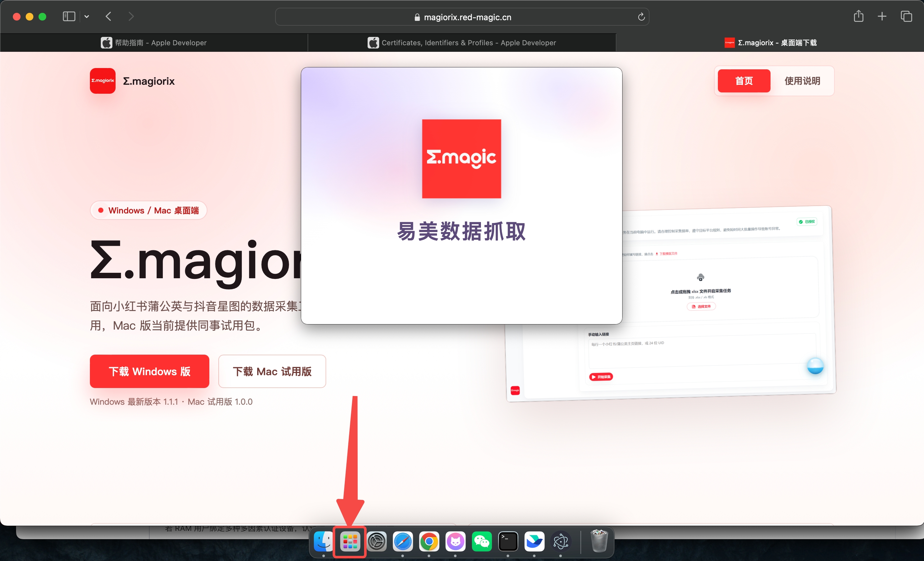Open the blue bird app in the Dock
Screen dimensions: 924x561
[534, 541]
